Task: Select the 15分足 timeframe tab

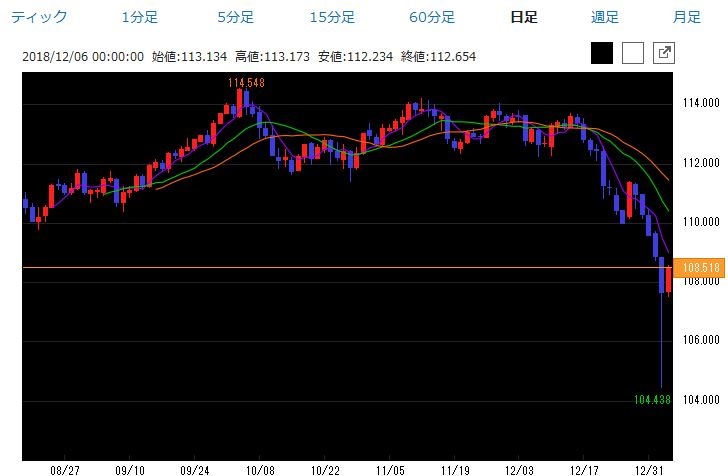Action: 332,17
